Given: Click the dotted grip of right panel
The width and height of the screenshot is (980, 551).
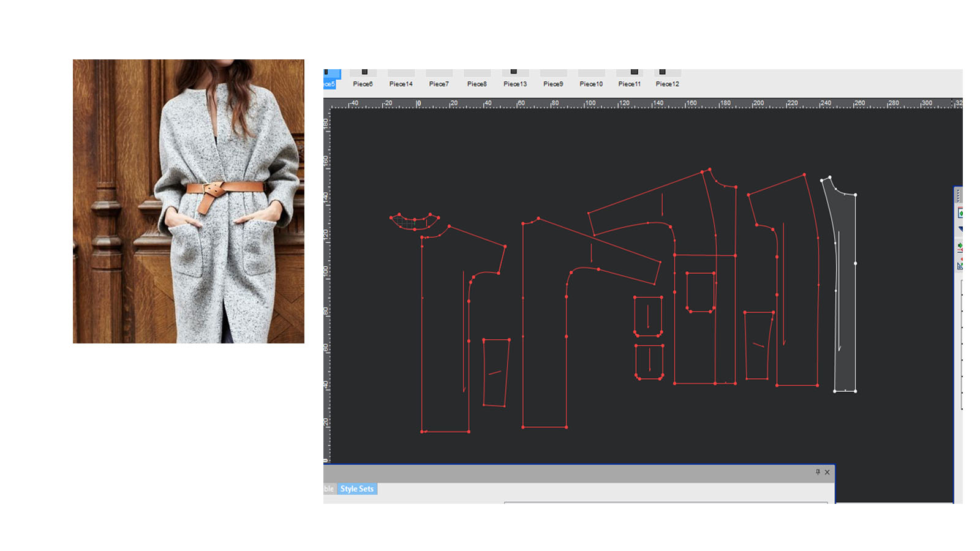Looking at the screenshot, I should 959,195.
